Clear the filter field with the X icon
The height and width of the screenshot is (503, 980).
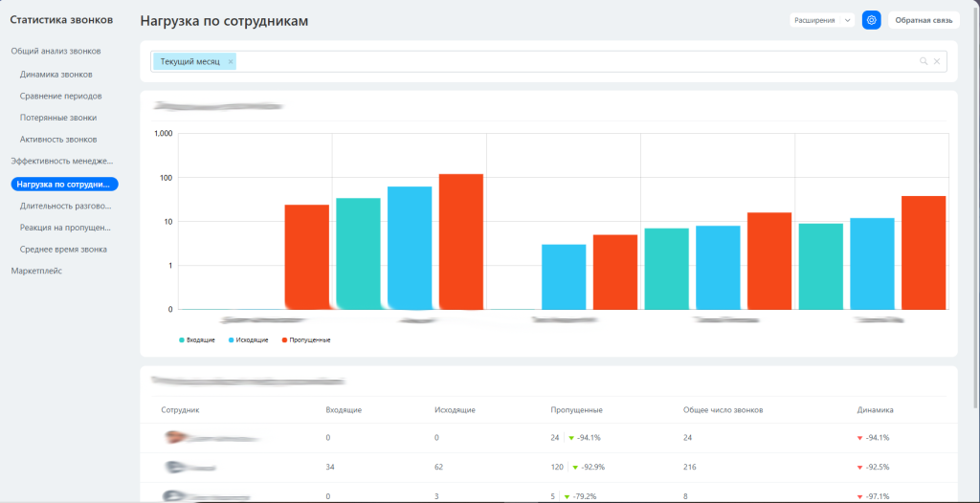pyautogui.click(x=937, y=61)
